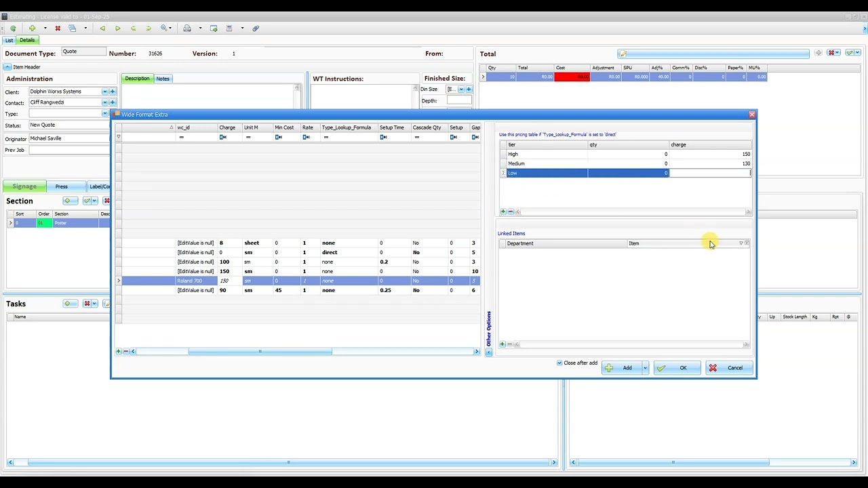Open the Type field dropdown

[105, 113]
